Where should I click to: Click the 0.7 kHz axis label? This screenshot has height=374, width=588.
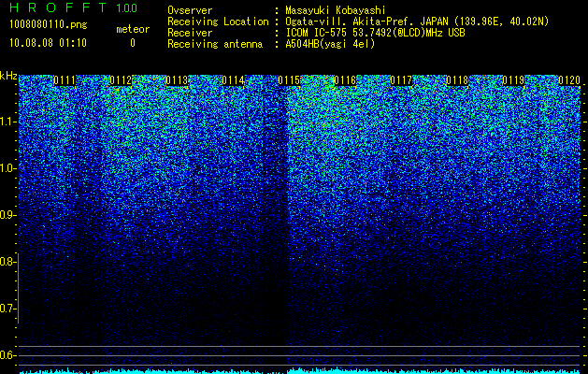pyautogui.click(x=7, y=309)
